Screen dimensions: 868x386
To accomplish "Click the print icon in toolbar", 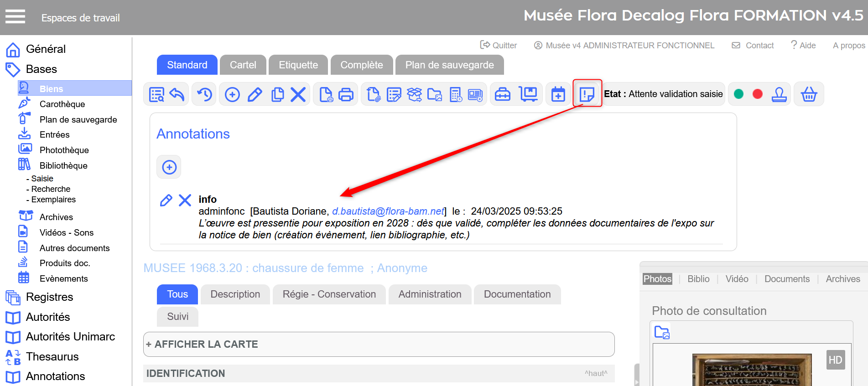I will [x=346, y=94].
